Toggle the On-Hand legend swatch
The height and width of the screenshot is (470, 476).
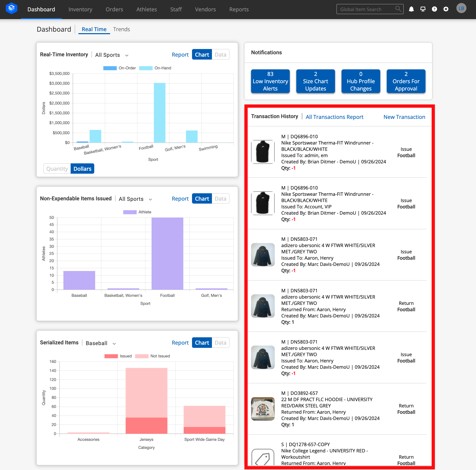[146, 68]
